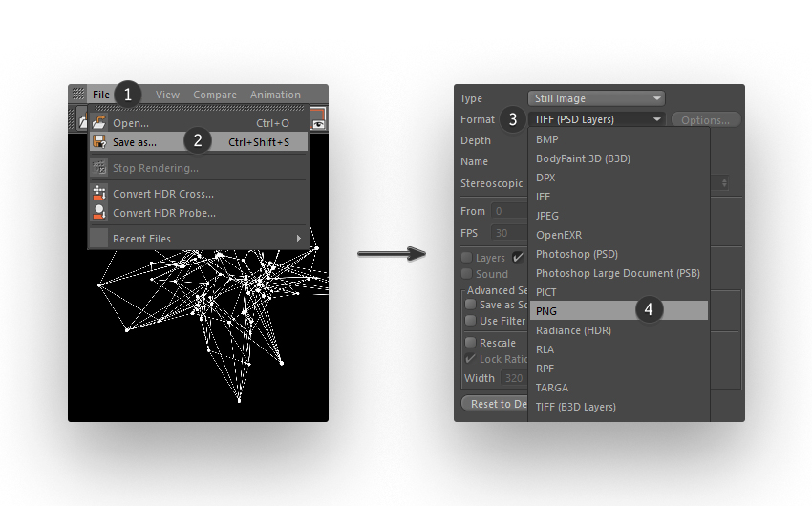Click the Open folder icon in File menu
The image size is (812, 506).
[x=99, y=123]
